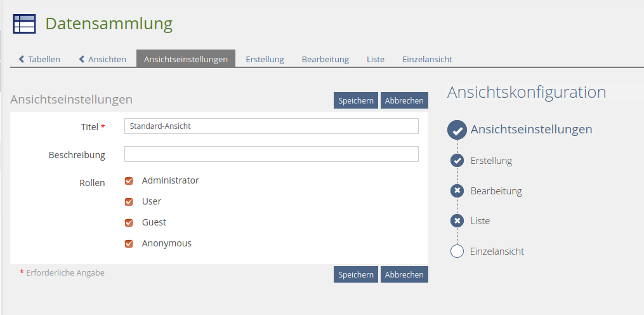Open the Bearbeitung tab
The height and width of the screenshot is (315, 644).
tap(325, 59)
